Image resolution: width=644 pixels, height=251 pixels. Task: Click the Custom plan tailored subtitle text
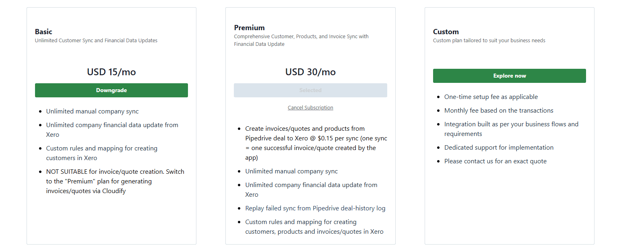(x=489, y=40)
